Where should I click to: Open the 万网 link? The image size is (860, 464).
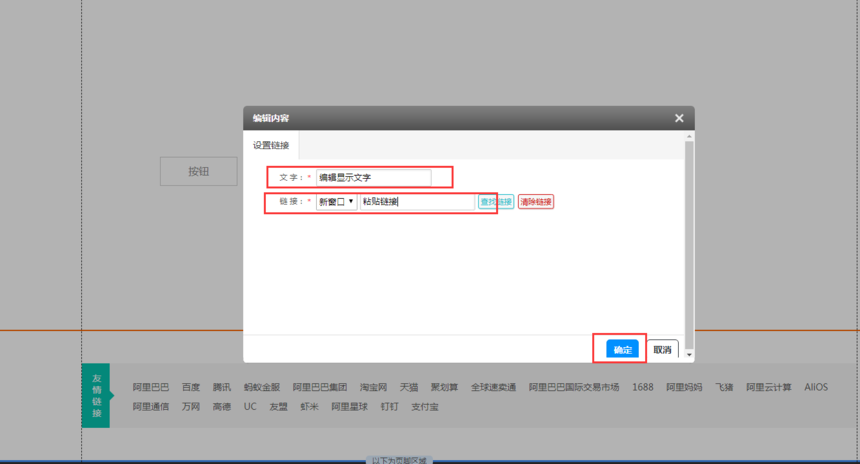[191, 407]
